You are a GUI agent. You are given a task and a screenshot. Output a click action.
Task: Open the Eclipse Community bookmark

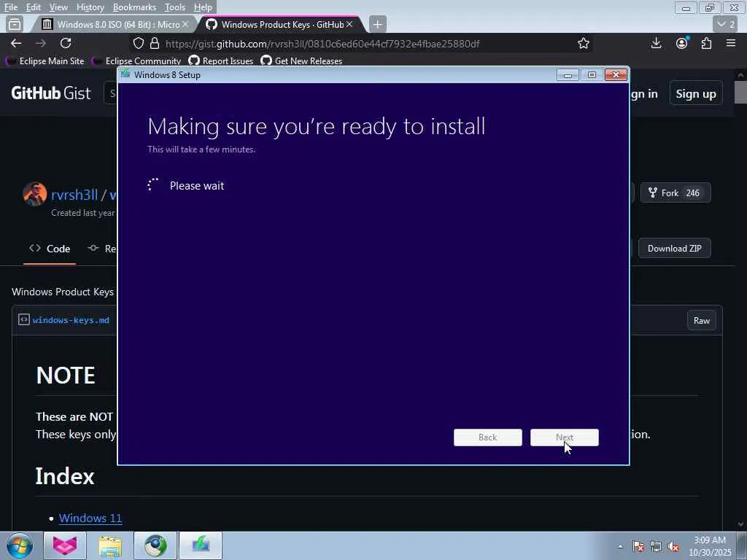[137, 61]
